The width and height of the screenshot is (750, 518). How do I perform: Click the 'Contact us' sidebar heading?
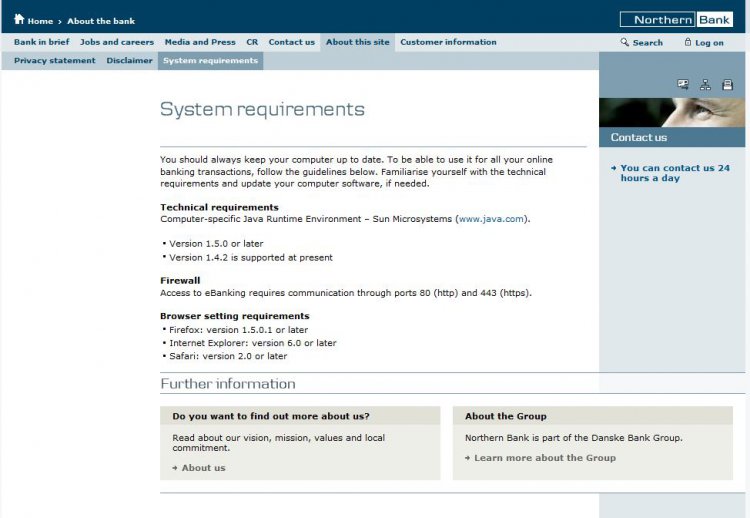(x=639, y=137)
